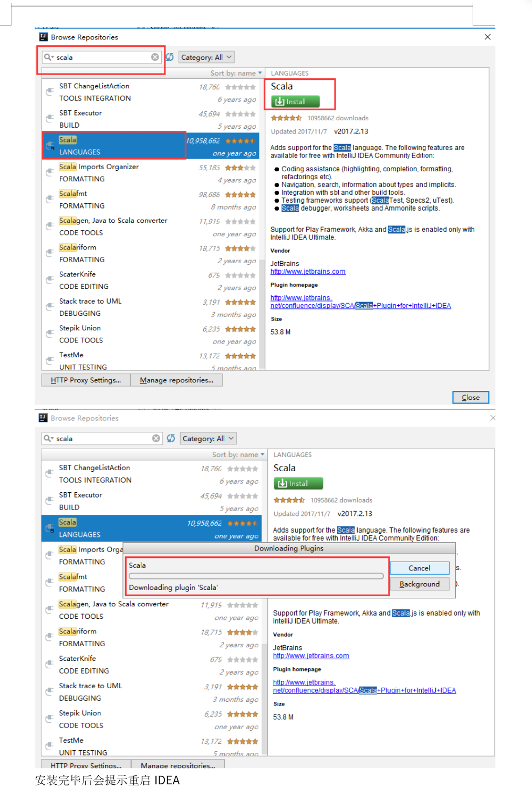Click Stepik Union plugin icon in lower dialog
This screenshot has height=788, width=532.
pos(50,719)
